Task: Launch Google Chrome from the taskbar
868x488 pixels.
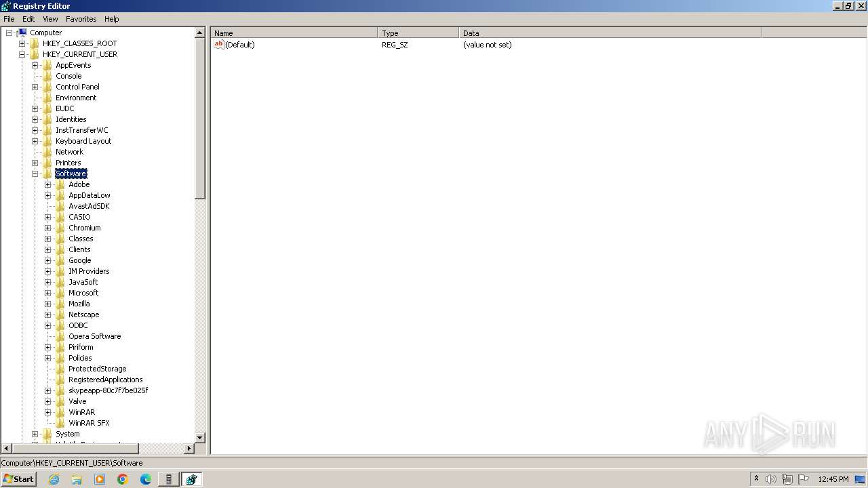Action: pos(123,479)
